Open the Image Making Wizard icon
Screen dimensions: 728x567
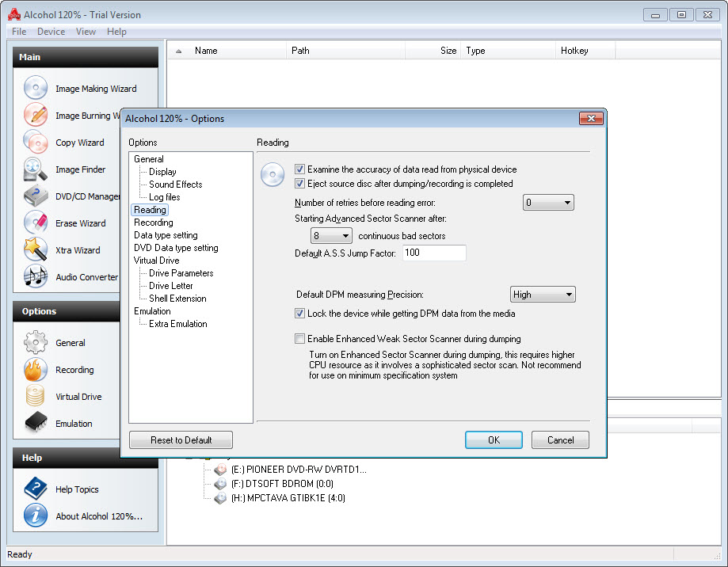click(36, 88)
